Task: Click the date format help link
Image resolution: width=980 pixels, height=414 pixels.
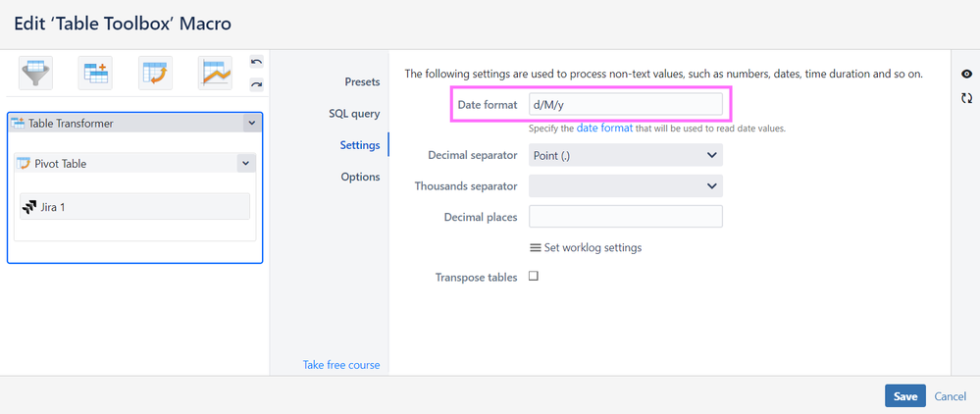Action: coord(604,128)
